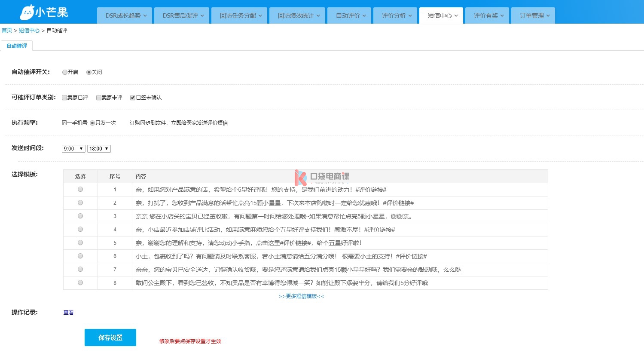Click the 小芒果 mango logo icon
Image resolution: width=644 pixels, height=356 pixels.
coord(27,12)
